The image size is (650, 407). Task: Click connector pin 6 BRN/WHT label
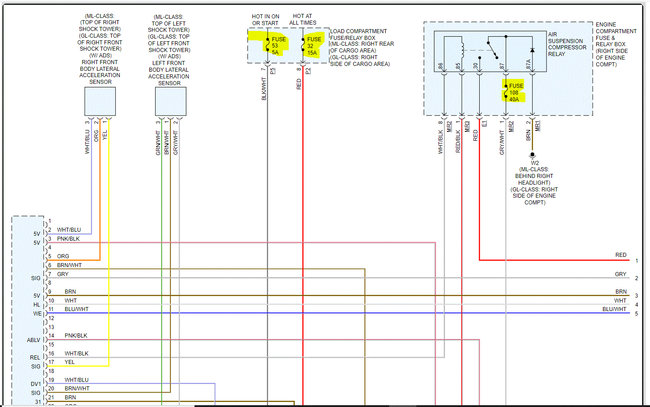69,265
